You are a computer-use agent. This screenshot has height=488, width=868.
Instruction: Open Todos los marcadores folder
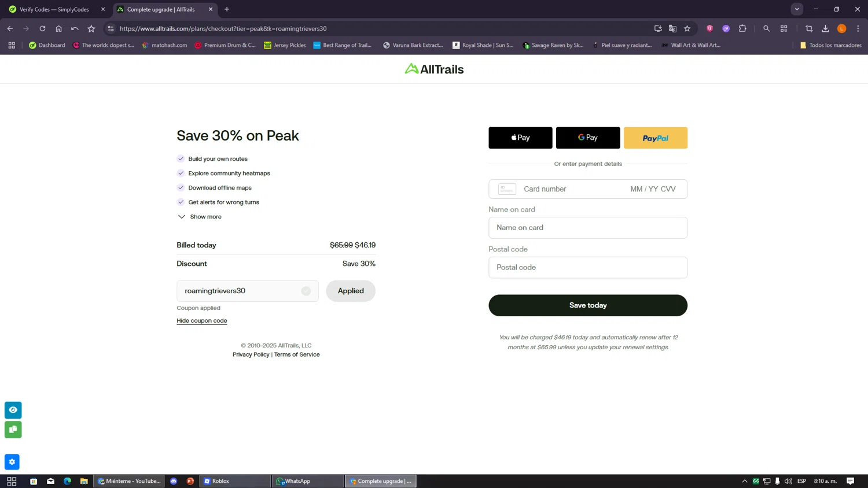click(x=830, y=45)
